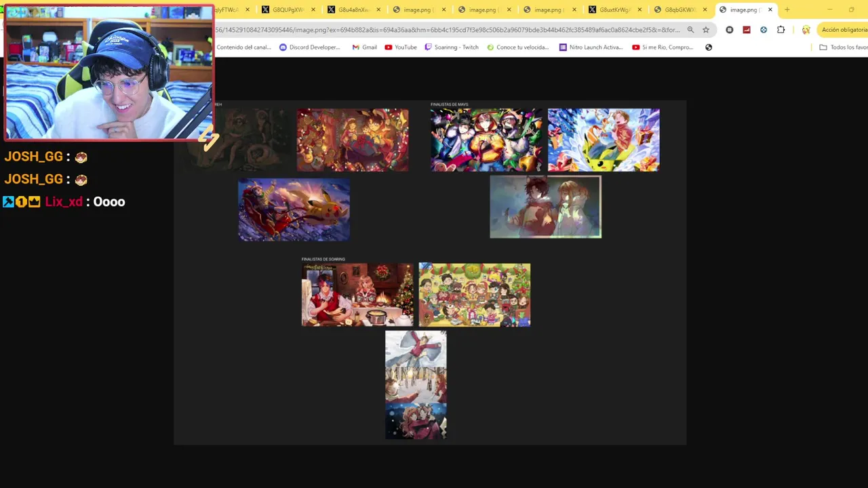Click the Oooo chat message

click(x=109, y=202)
